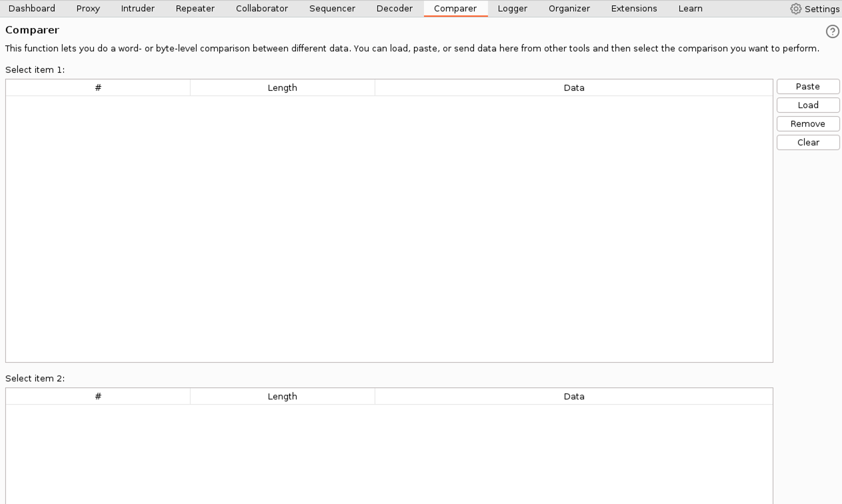
Task: Open the Comparer help icon
Action: click(832, 32)
